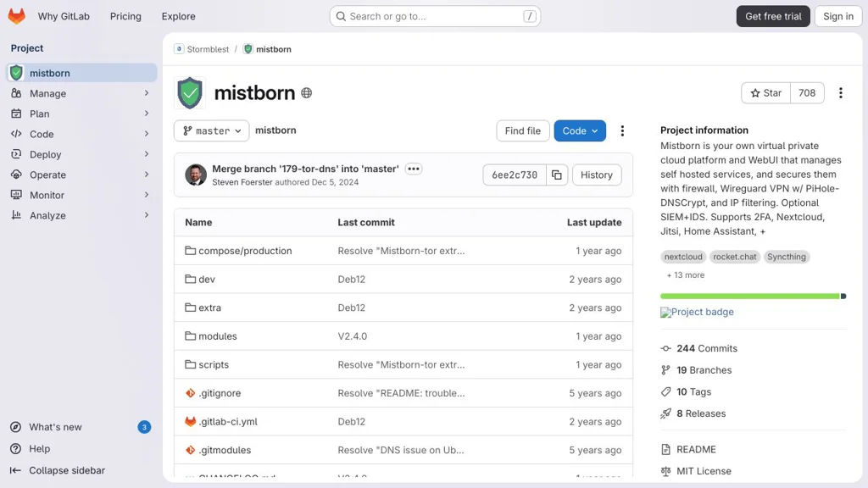The image size is (868, 488).
Task: Show + 13 more topics
Action: tap(685, 275)
